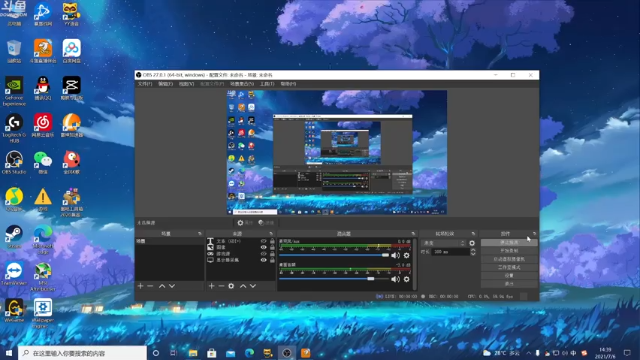
Task: Toggle visibility eye of third source row
Action: point(263,253)
